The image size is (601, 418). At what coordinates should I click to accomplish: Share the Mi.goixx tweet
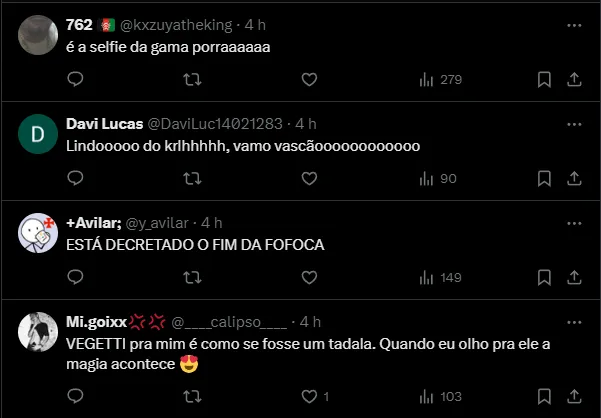(x=575, y=395)
